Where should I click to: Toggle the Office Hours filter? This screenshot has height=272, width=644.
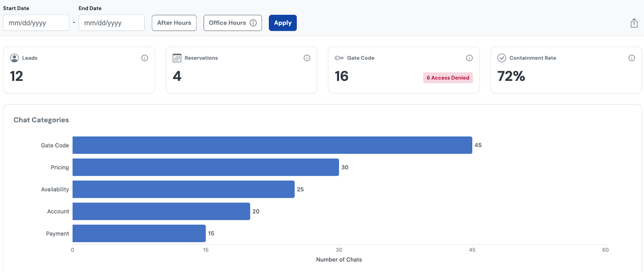227,23
